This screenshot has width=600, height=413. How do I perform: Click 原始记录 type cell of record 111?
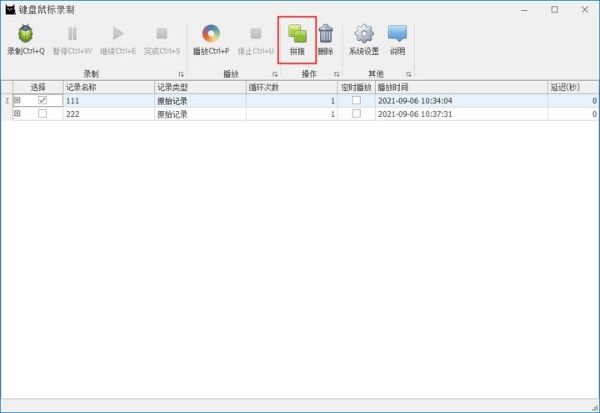(x=200, y=101)
